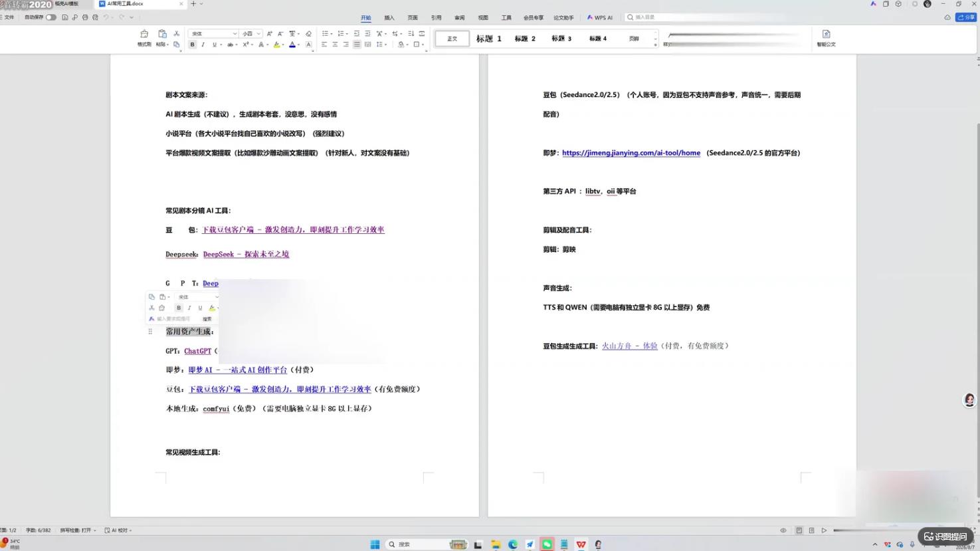Screen dimensions: 980x551
Task: Click the Cut scissors icon in ribbon
Action: coord(176,33)
